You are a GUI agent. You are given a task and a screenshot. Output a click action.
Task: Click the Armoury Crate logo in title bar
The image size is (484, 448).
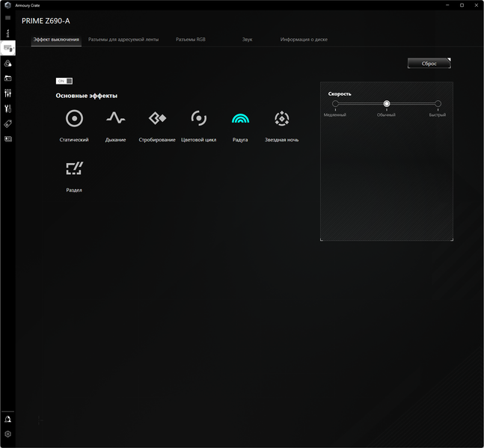(x=7, y=5)
